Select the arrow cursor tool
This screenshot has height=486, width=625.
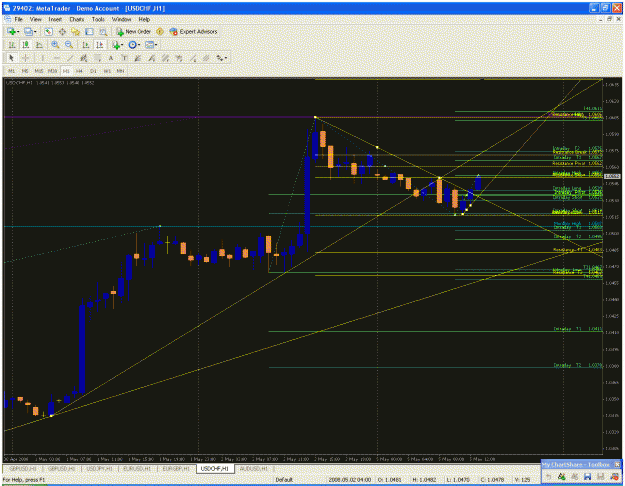point(11,58)
